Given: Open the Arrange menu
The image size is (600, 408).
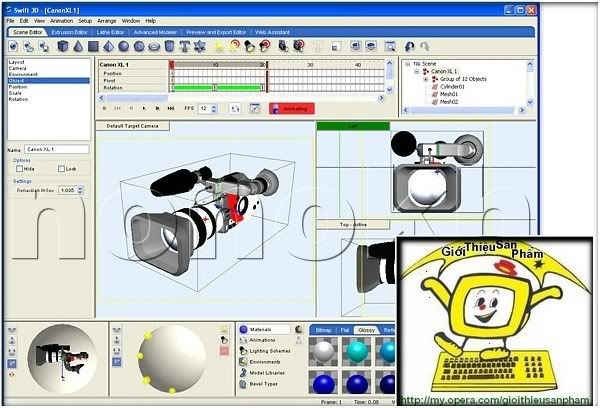Looking at the screenshot, I should (107, 21).
